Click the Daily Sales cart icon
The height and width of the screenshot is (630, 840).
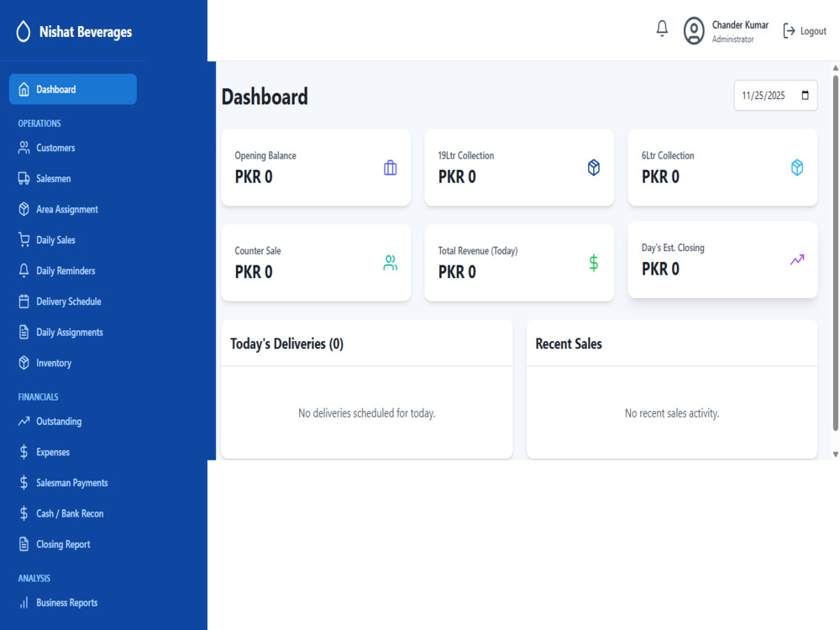tap(24, 239)
